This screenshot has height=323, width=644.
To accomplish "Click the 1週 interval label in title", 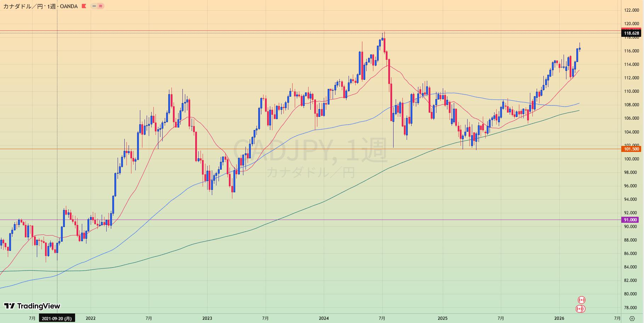I will (51, 6).
